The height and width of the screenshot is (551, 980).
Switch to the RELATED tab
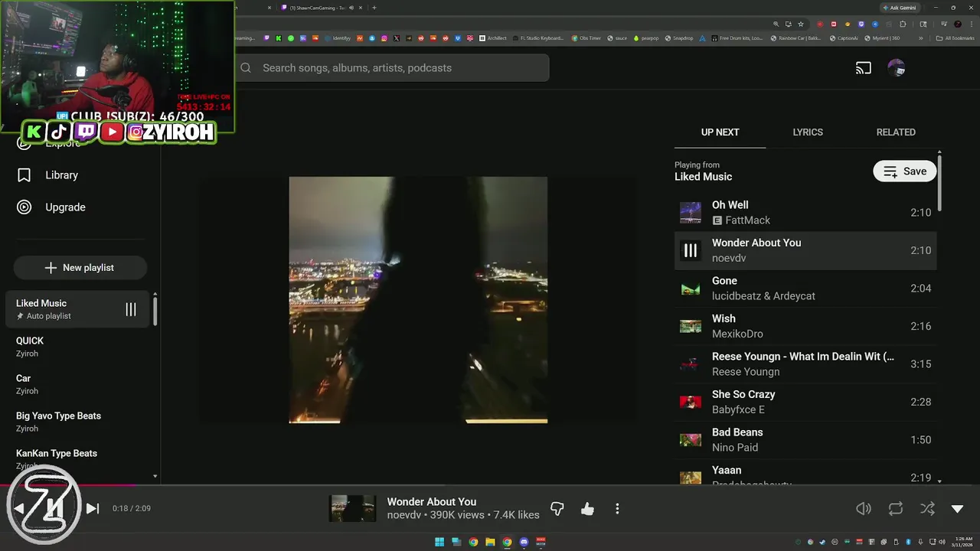point(896,132)
